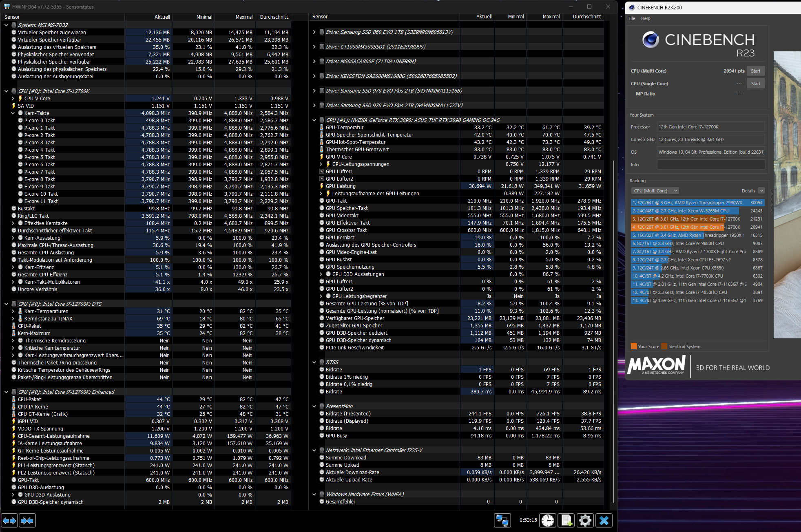
Task: Open HWiNFO sensor settings gear icon
Action: (x=585, y=521)
